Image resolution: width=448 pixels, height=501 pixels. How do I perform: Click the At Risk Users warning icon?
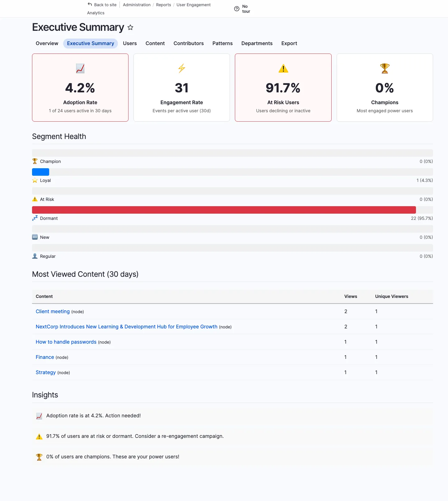283,68
